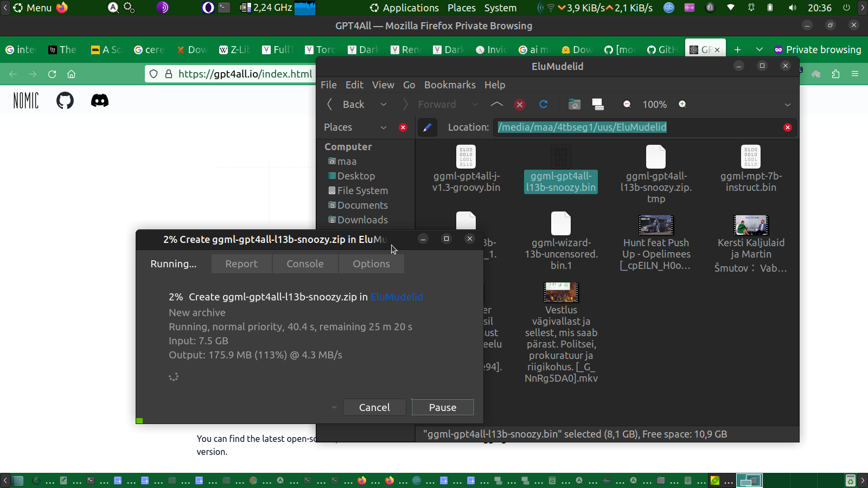
Task: Go up to parent folder in file manager
Action: 496,104
